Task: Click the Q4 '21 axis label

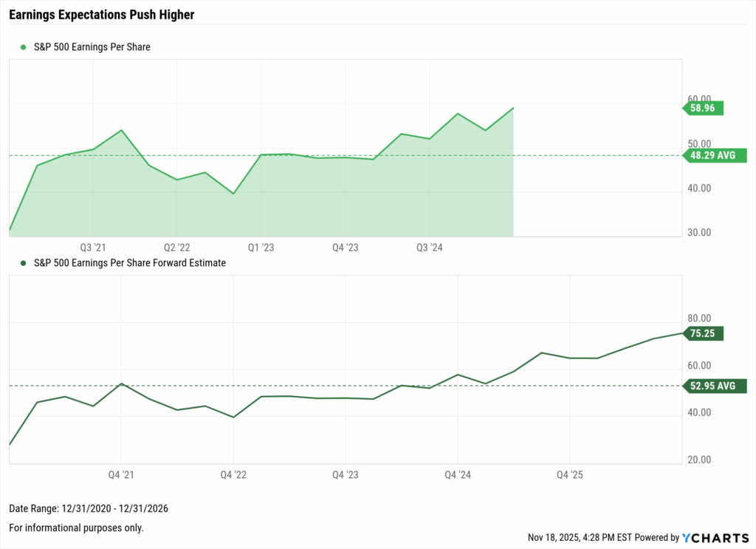Action: coord(121,474)
